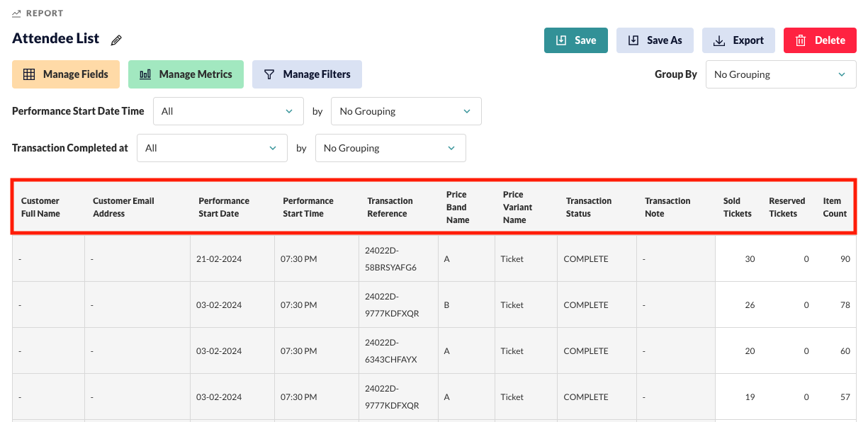Click the Save As button
Screen dimensions: 868x422
655,40
